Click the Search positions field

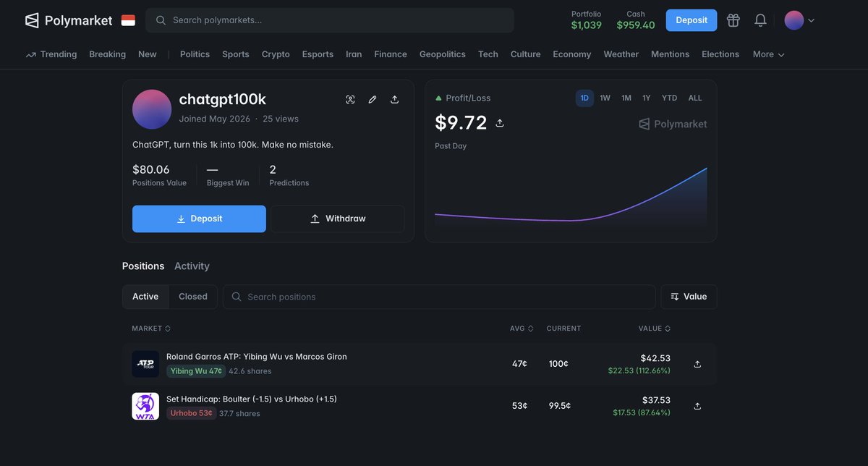(439, 297)
